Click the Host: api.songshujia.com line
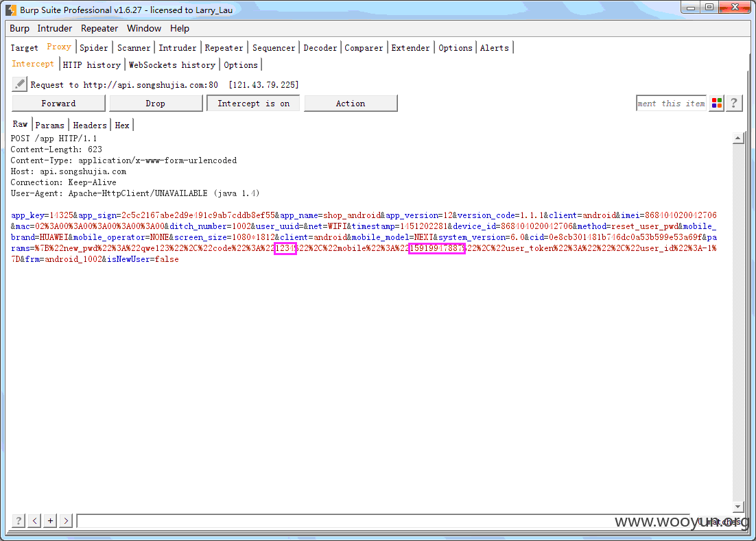756x541 pixels. coord(69,171)
